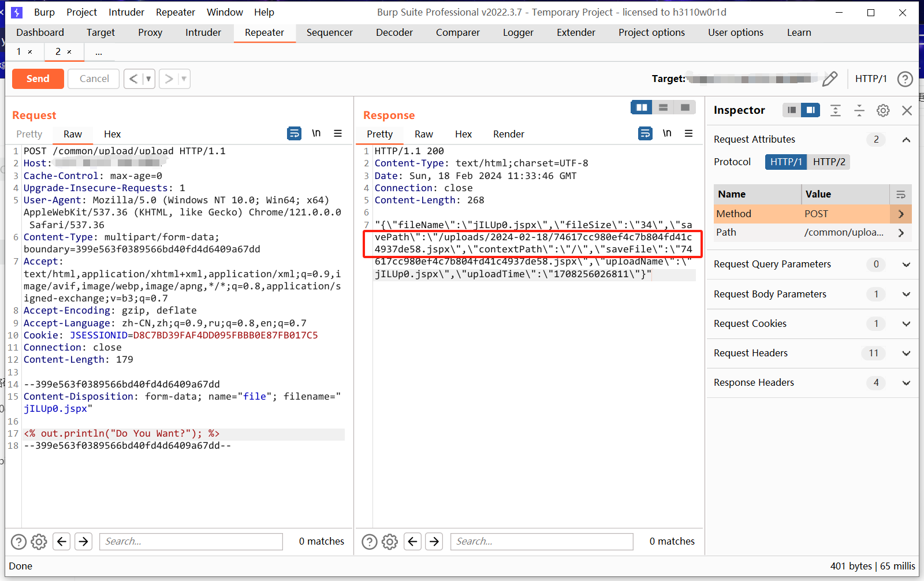Open Method POST row details arrow
924x581 pixels.
pyautogui.click(x=901, y=214)
